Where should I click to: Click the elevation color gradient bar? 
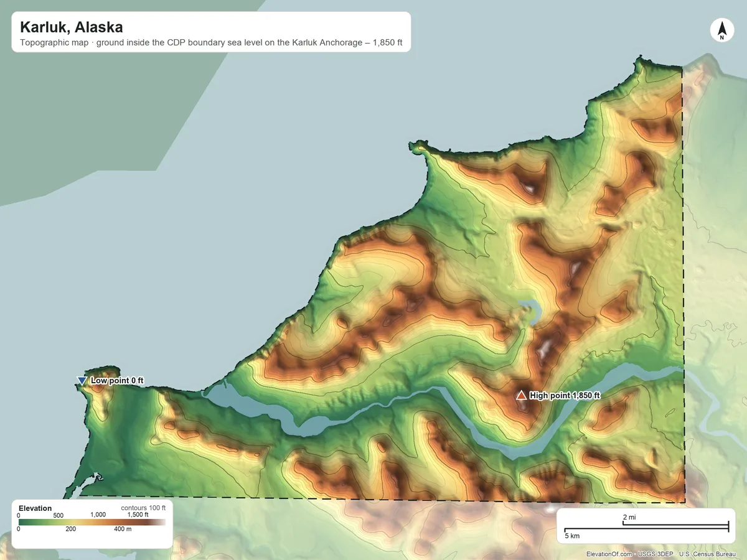coord(92,522)
